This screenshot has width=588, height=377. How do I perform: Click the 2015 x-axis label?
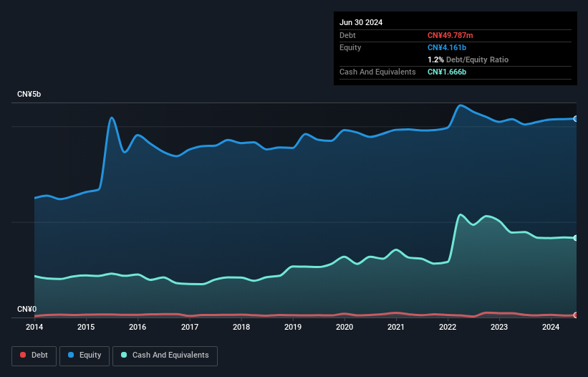click(x=86, y=327)
